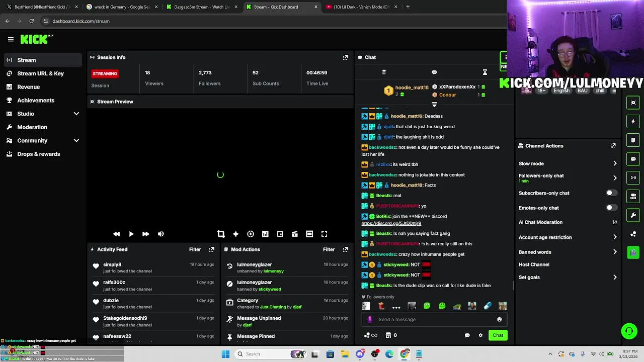Mute the stream preview volume

click(x=160, y=234)
